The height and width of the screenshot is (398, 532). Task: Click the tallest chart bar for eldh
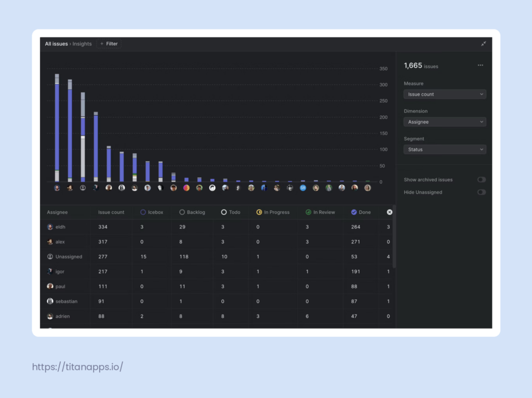(57, 128)
